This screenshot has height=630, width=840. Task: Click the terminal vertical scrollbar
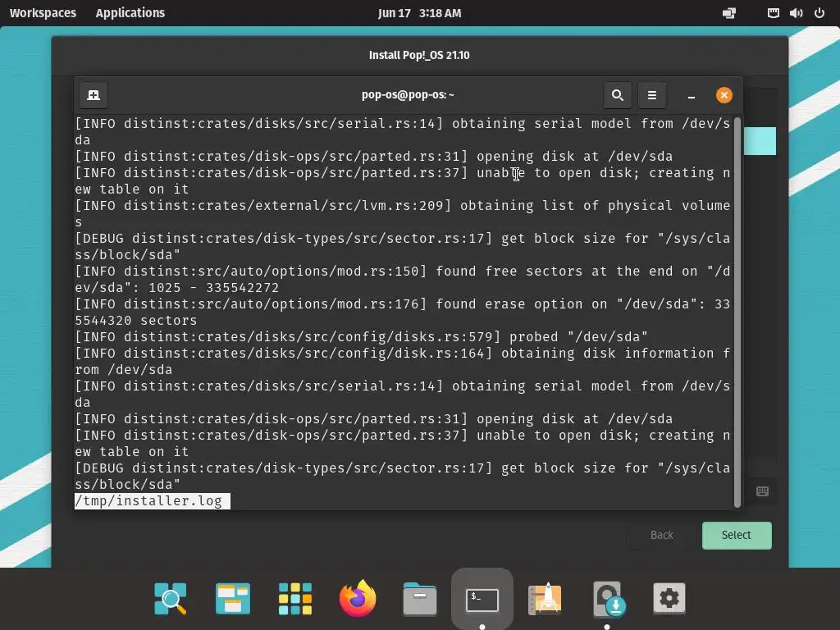tap(737, 312)
